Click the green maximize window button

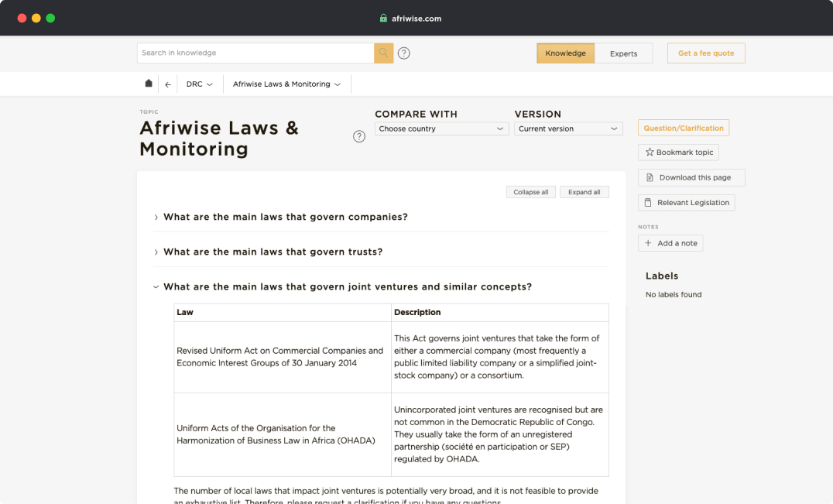[50, 18]
